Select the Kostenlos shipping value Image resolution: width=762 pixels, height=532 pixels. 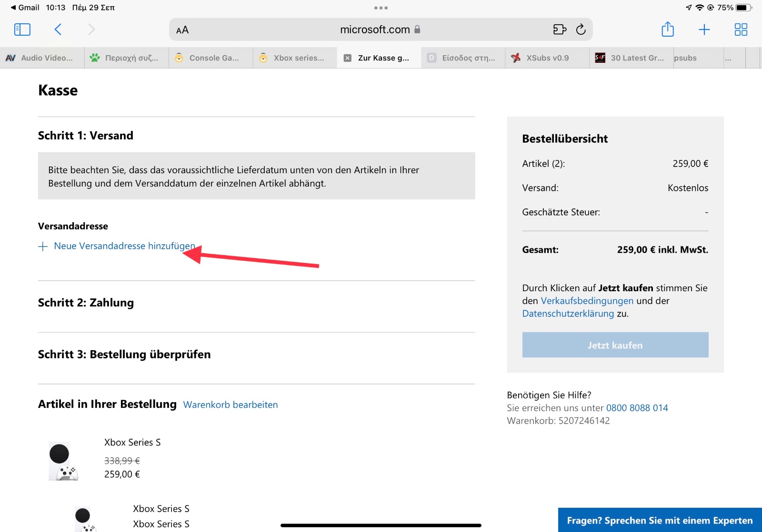tap(688, 188)
